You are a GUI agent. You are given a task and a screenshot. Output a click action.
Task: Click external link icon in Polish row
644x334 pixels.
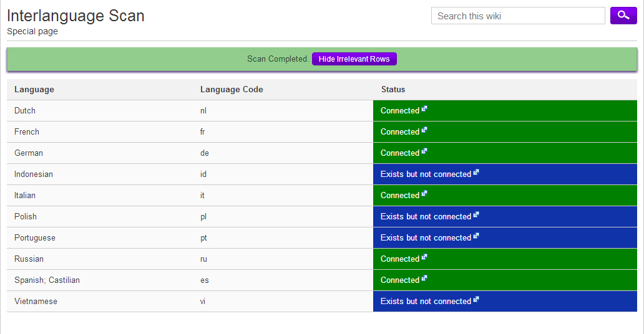pyautogui.click(x=476, y=215)
